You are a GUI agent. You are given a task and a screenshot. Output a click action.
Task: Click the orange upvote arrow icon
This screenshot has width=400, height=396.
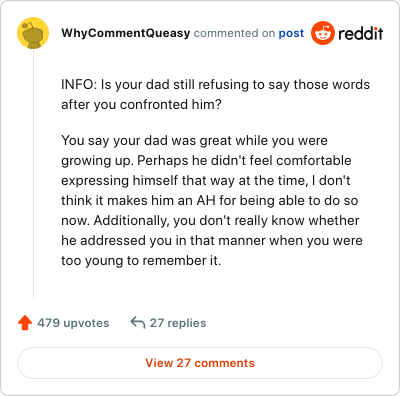coord(25,323)
